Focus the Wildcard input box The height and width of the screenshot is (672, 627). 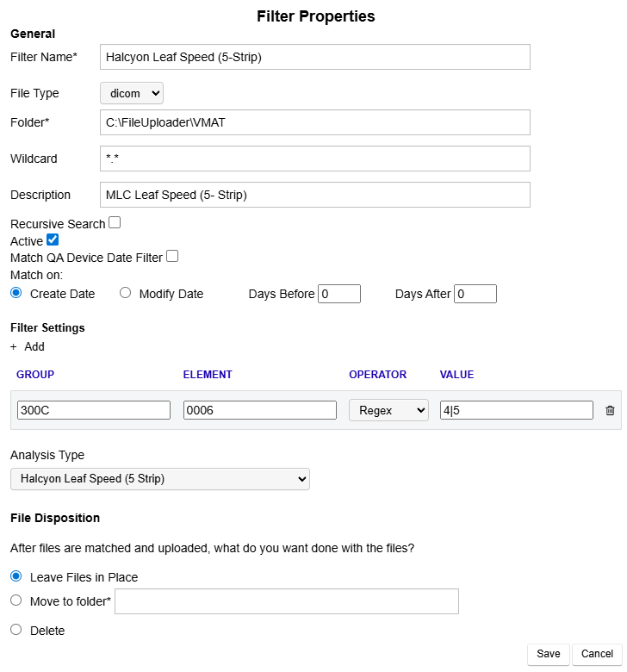click(x=314, y=159)
